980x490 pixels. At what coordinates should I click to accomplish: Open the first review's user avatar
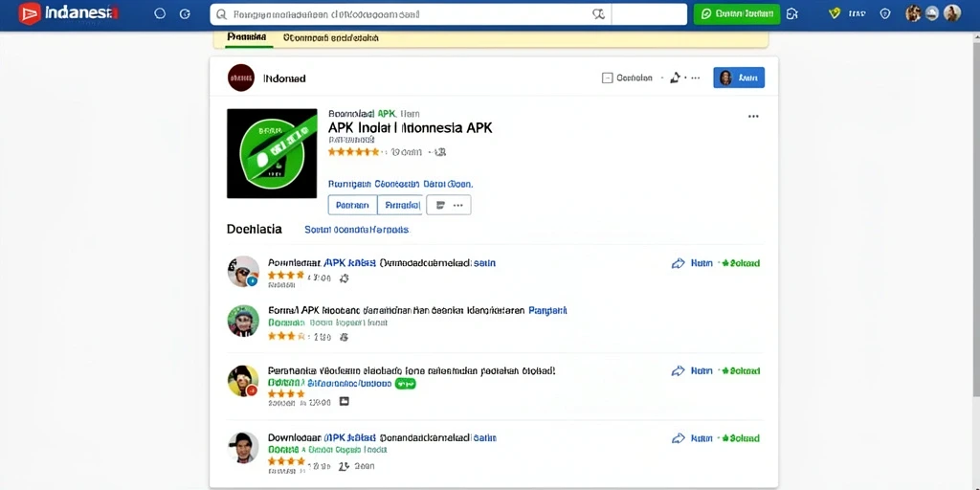coord(243,271)
